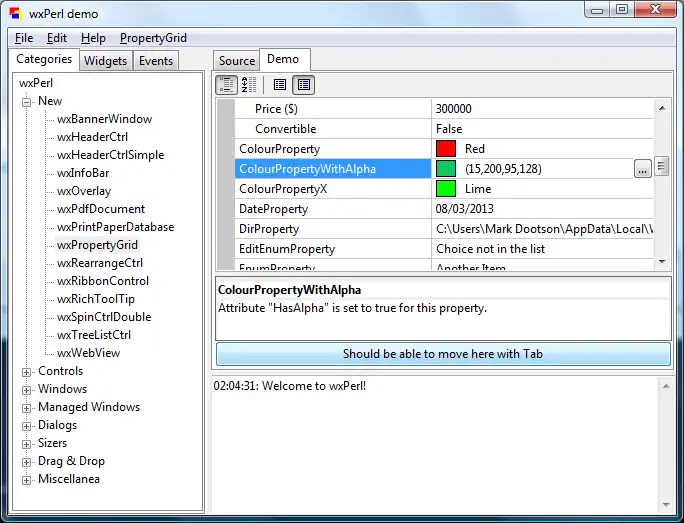Select the ColourProperty row label
684x523 pixels.
tap(280, 149)
